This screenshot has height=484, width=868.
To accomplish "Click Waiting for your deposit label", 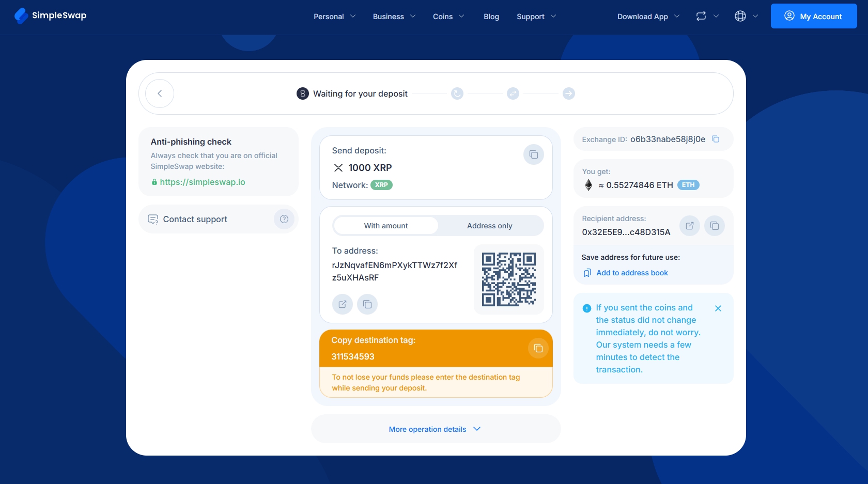I will (x=360, y=93).
